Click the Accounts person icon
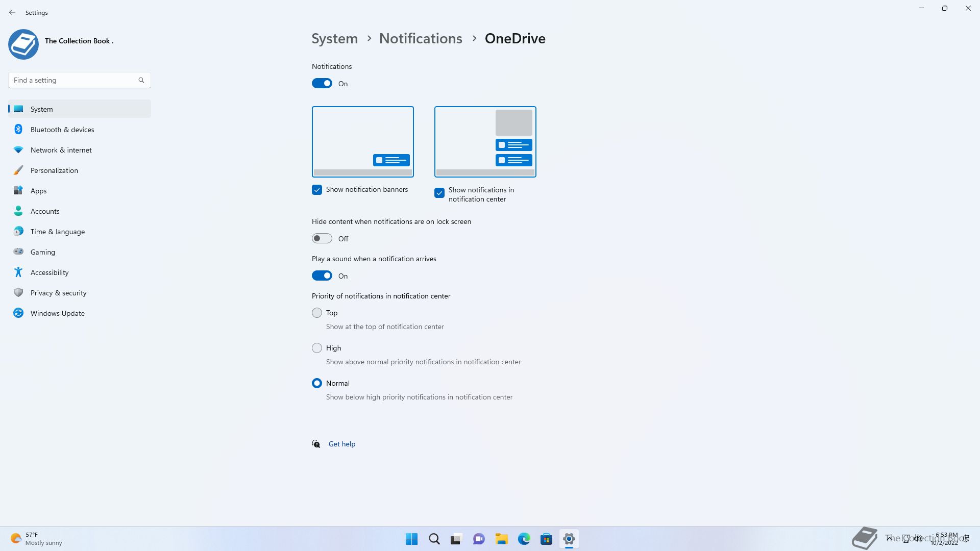 point(18,211)
